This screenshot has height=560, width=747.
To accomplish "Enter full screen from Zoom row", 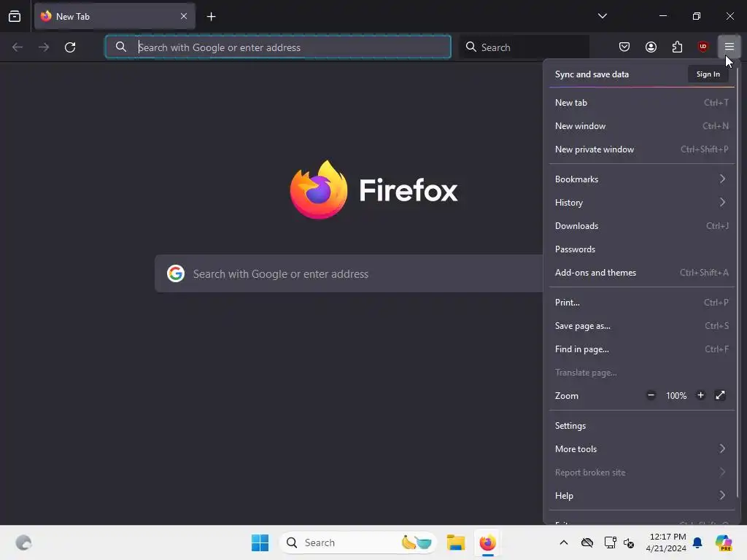I will pyautogui.click(x=720, y=395).
